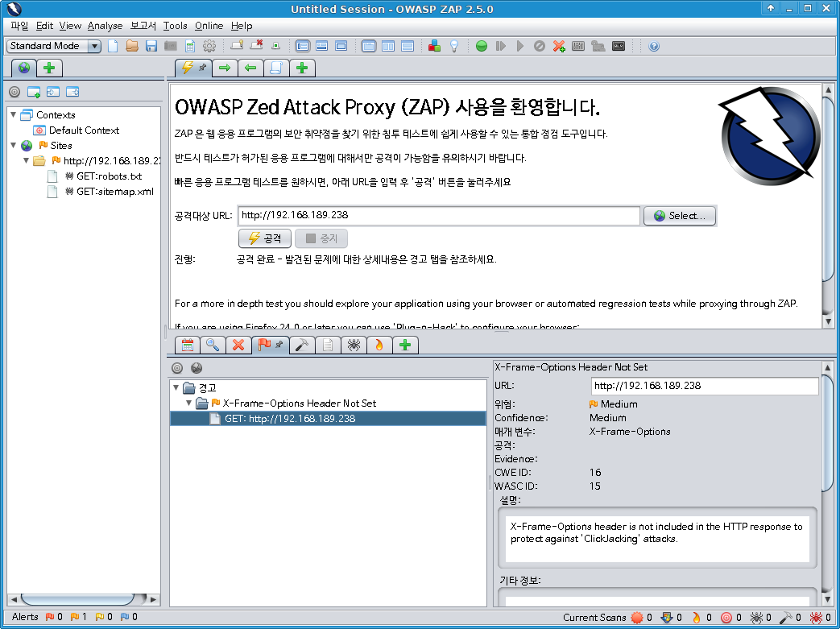Open the Script Console scroll tab
Viewport: 840px width, 629px height.
tap(276, 68)
